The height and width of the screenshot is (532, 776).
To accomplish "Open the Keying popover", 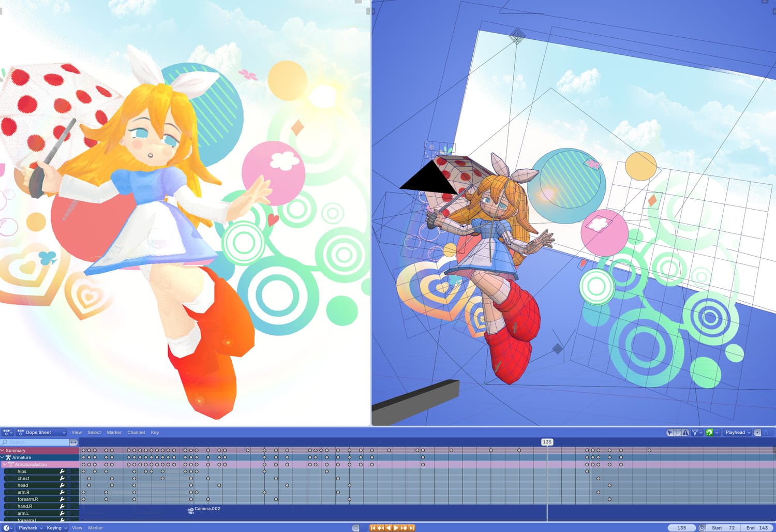I will [57, 528].
